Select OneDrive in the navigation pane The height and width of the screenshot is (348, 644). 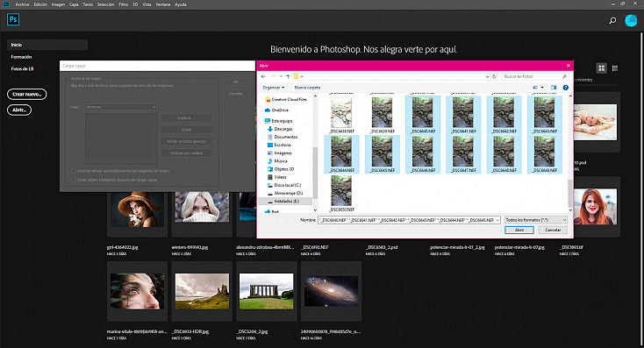(x=277, y=110)
